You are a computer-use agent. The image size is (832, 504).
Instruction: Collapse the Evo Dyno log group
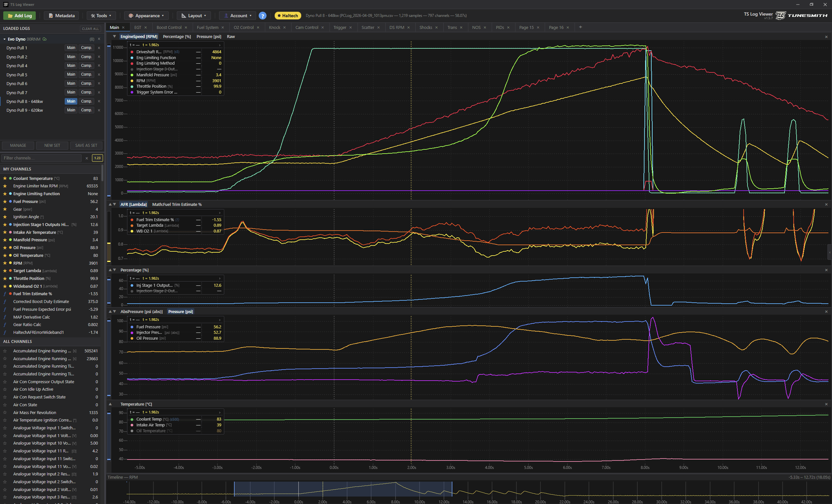(5, 39)
